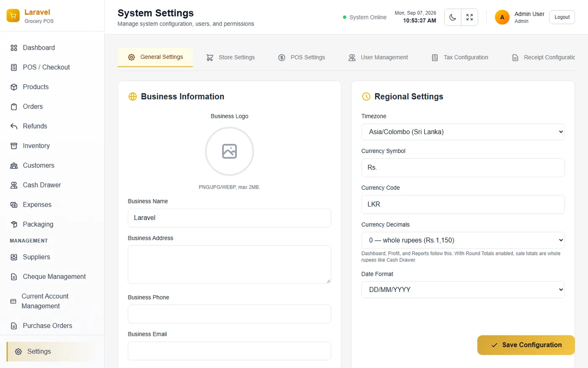Open the Currency Decimals dropdown

click(x=463, y=241)
